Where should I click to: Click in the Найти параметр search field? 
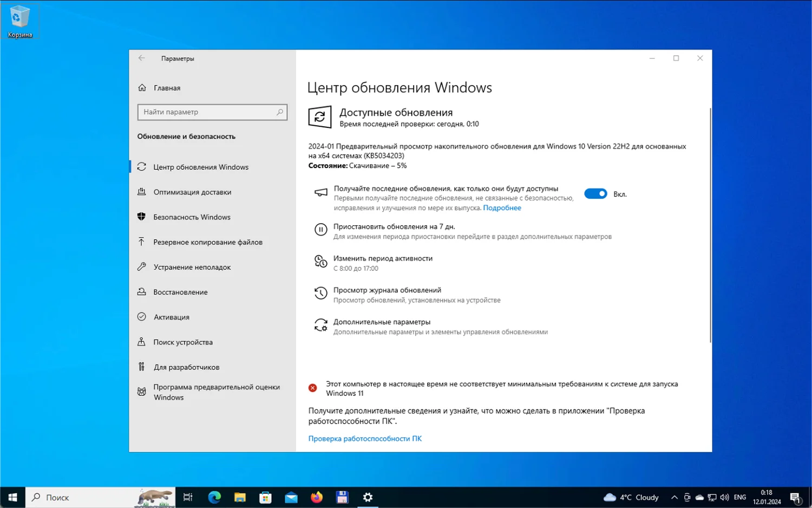coord(212,112)
